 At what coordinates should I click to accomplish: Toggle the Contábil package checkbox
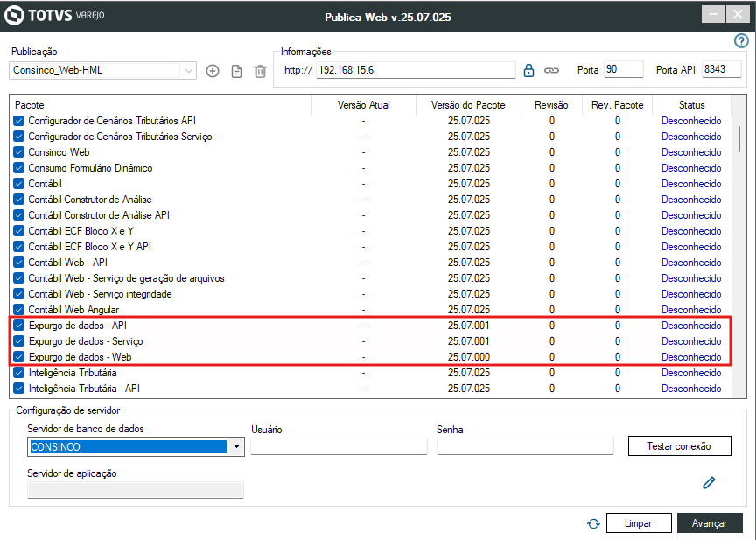point(18,184)
